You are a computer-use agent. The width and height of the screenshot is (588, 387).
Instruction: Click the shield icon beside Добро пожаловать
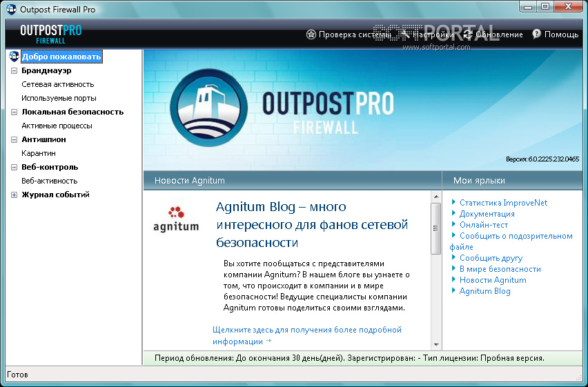[14, 57]
